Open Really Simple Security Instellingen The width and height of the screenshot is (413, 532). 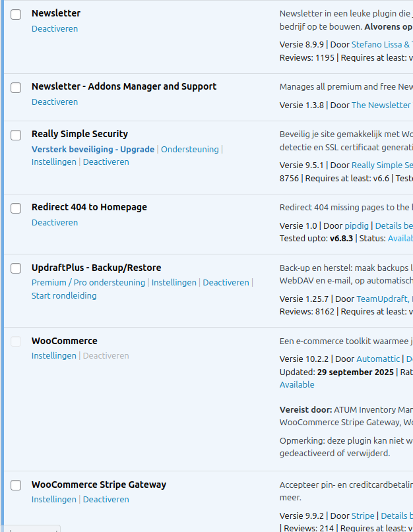tap(53, 162)
